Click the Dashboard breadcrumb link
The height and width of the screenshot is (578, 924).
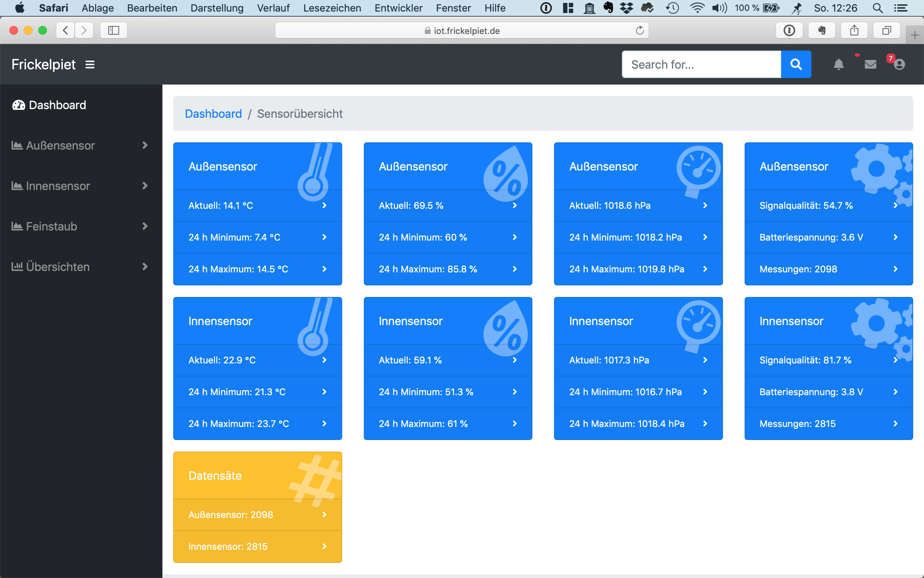[213, 113]
